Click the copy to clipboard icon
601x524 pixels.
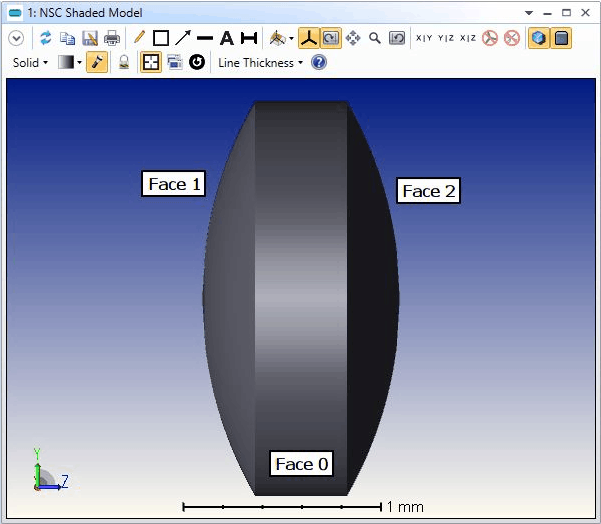67,38
